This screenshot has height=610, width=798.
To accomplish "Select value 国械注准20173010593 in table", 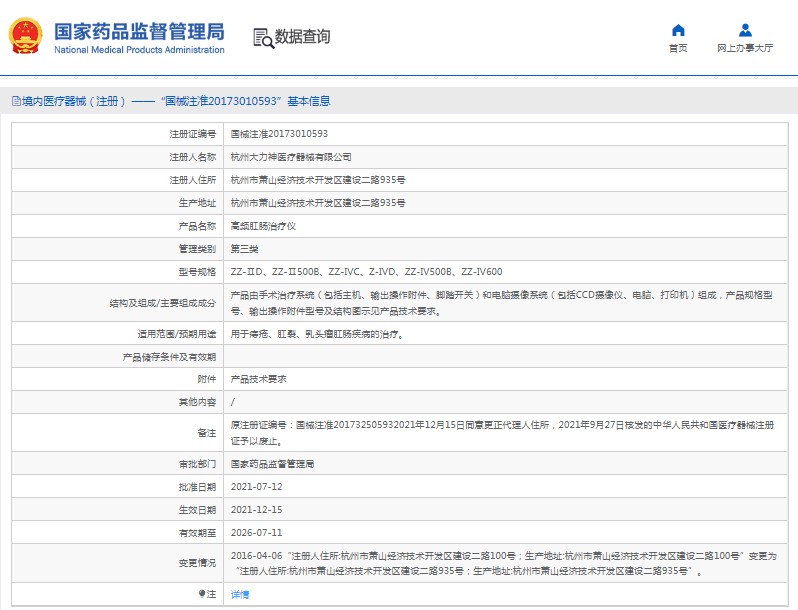I will coord(279,134).
